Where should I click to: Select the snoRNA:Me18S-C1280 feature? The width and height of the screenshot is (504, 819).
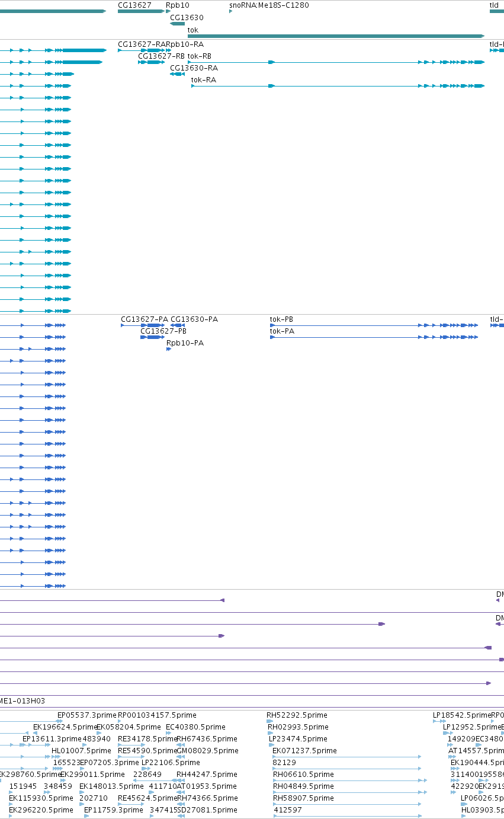(230, 11)
